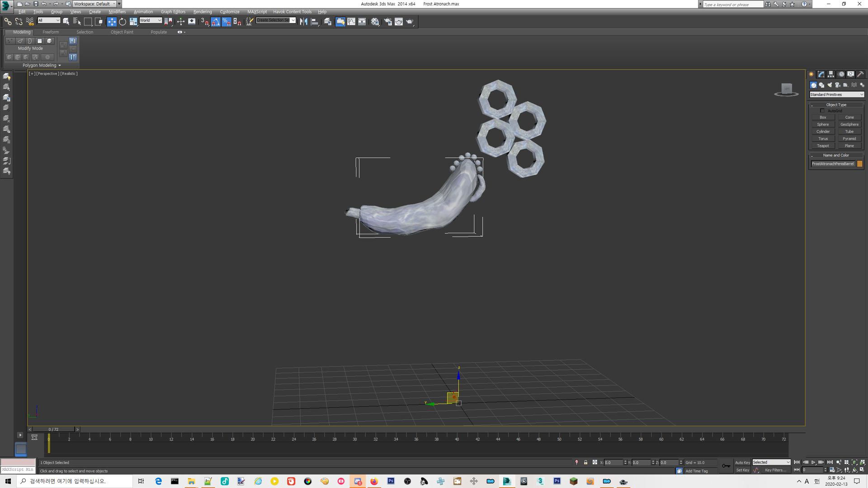
Task: Click the Rectangular Selection Region icon
Action: click(88, 21)
